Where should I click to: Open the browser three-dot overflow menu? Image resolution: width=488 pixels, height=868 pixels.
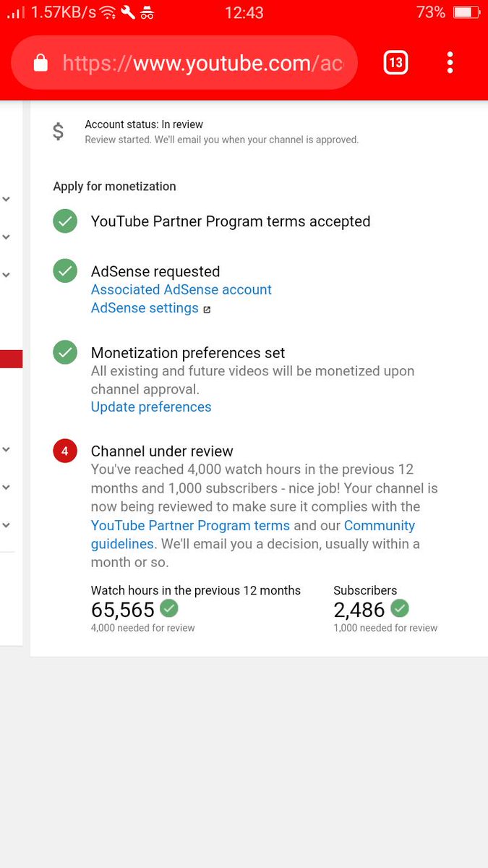[450, 62]
